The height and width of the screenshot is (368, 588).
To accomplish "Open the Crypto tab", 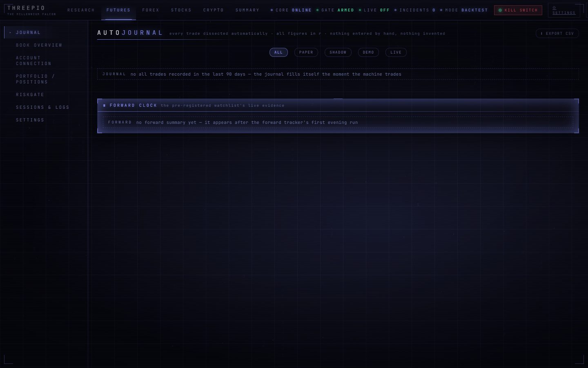I will 214,10.
